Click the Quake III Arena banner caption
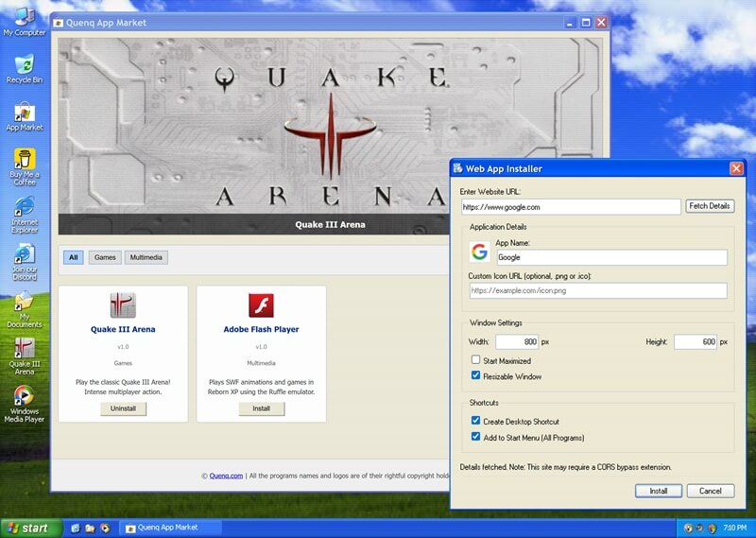The width and height of the screenshot is (756, 538). click(330, 224)
